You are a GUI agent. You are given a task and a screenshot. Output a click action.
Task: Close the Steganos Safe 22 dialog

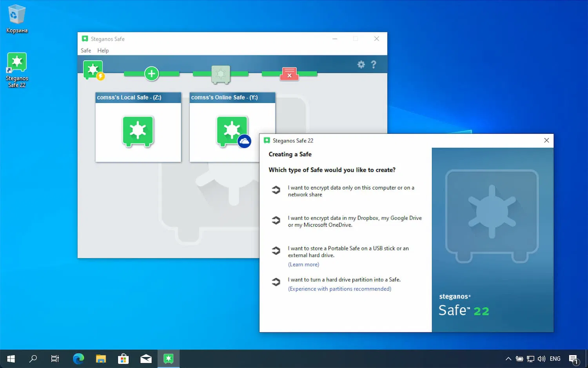pos(546,140)
